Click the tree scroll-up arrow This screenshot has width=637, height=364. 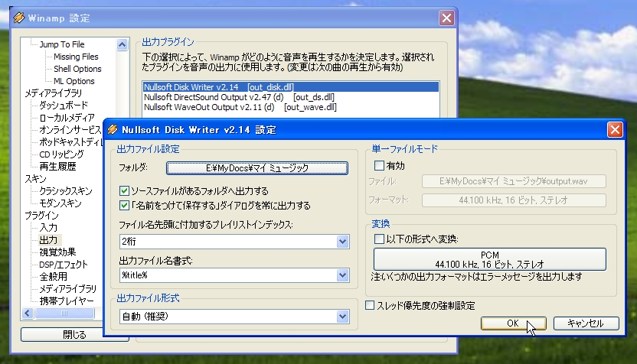click(x=122, y=44)
